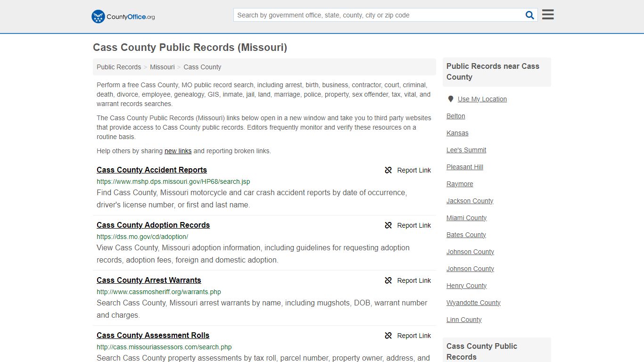Click the Adoption Records description text

coord(253,254)
